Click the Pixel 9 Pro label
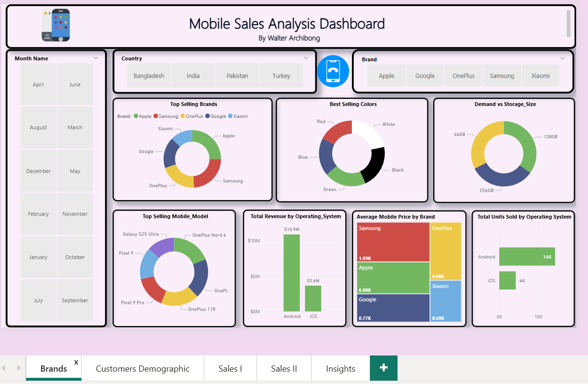Screen dimensions: 588x384 (133, 303)
